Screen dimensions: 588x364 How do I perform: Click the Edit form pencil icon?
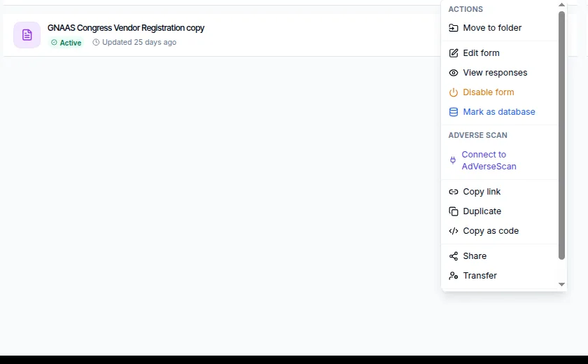pos(454,53)
